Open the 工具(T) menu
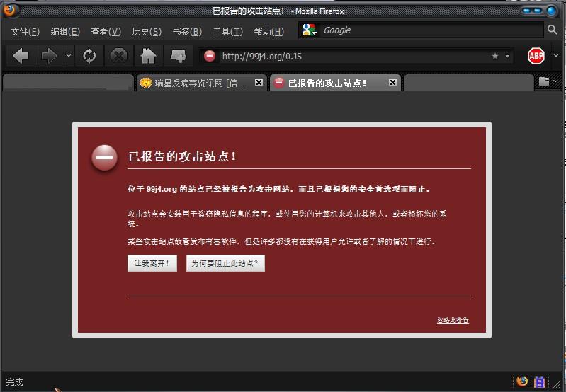566x392 pixels. pyautogui.click(x=228, y=32)
